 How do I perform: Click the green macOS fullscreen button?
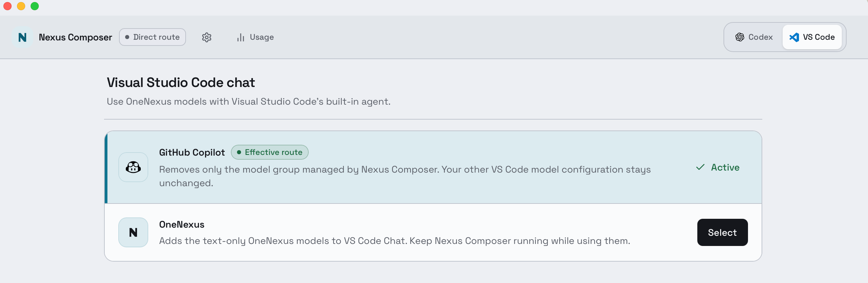pos(35,6)
